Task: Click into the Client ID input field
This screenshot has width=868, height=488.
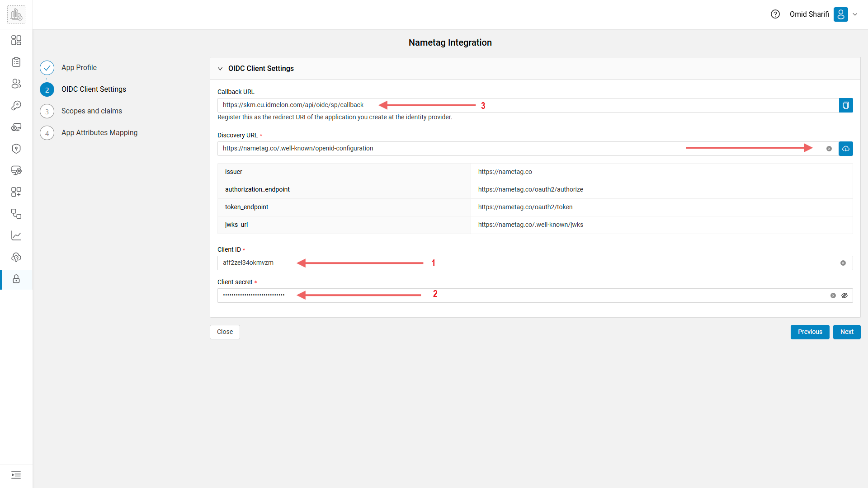Action: click(535, 263)
